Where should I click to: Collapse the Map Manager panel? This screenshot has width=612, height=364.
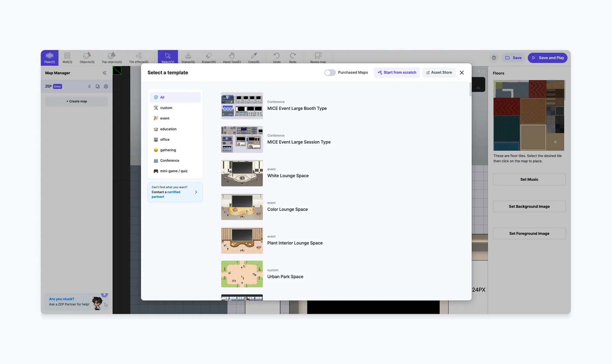pos(104,73)
